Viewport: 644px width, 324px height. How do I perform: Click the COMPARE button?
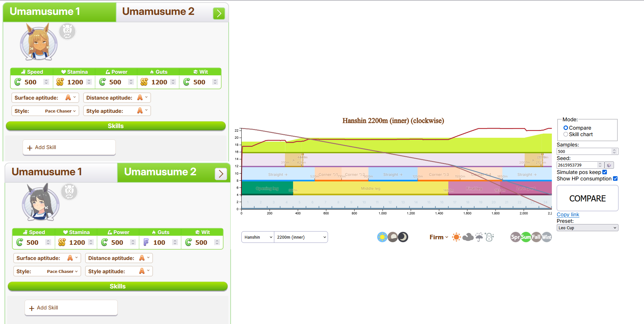(587, 198)
